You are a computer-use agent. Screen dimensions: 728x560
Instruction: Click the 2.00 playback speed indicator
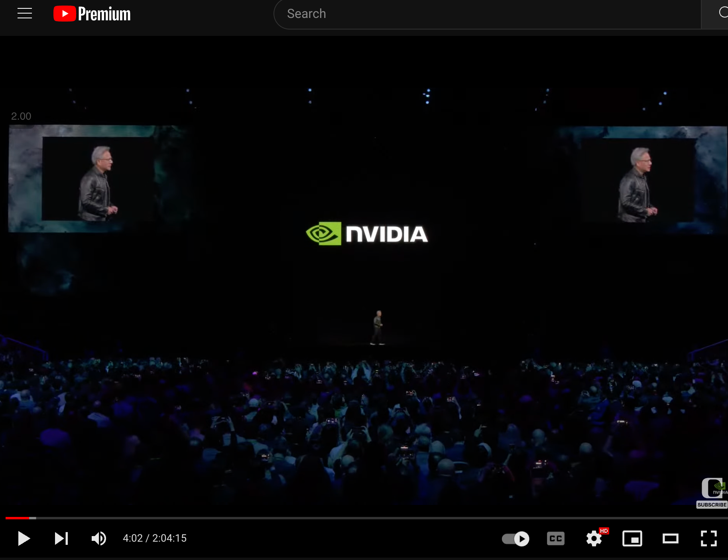point(21,116)
